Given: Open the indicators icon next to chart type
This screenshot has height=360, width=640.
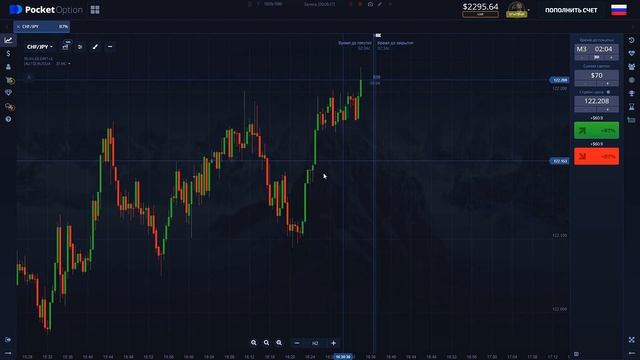Looking at the screenshot, I should (x=80, y=47).
